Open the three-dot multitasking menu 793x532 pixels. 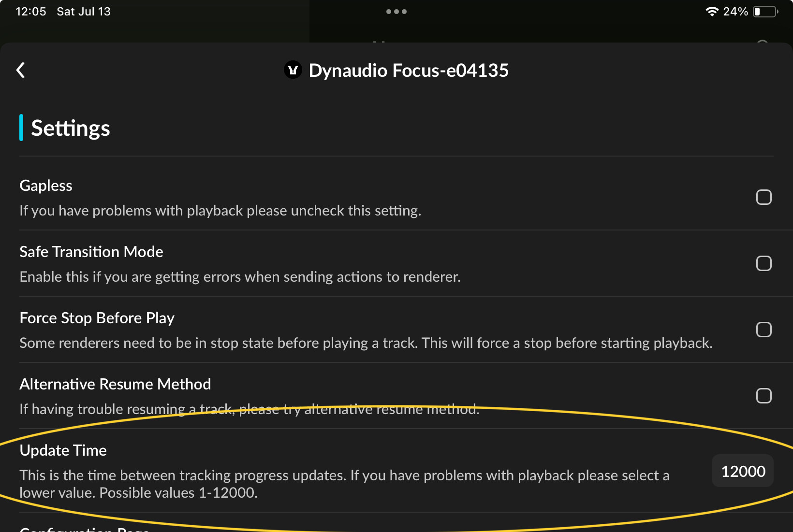[x=396, y=12]
